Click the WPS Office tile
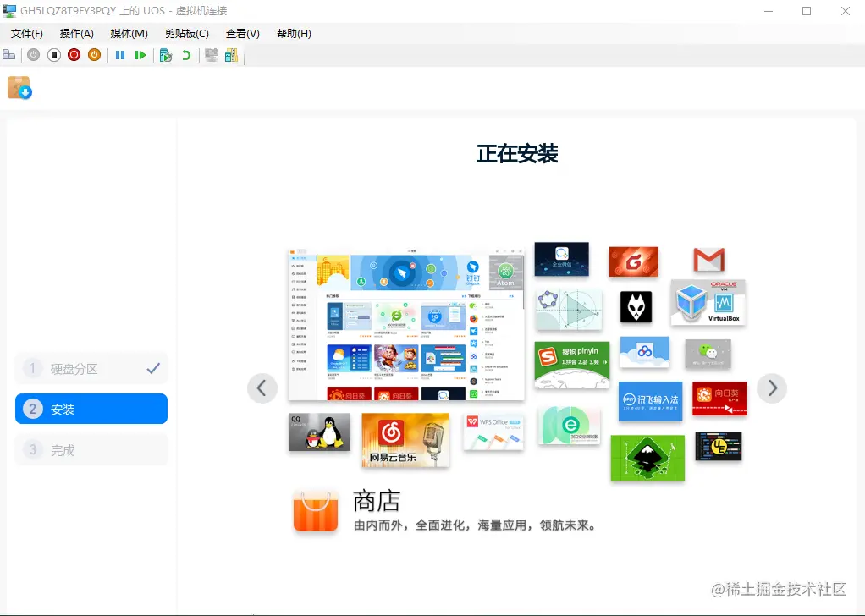865x616 pixels. [x=493, y=432]
